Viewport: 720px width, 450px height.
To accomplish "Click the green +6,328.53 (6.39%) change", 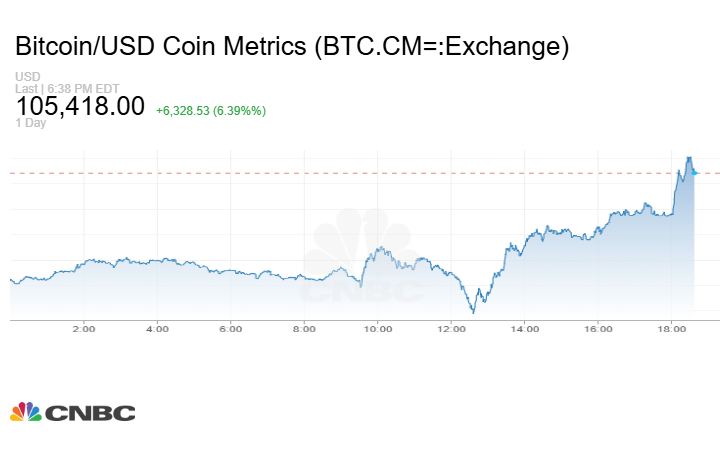I will coord(211,110).
